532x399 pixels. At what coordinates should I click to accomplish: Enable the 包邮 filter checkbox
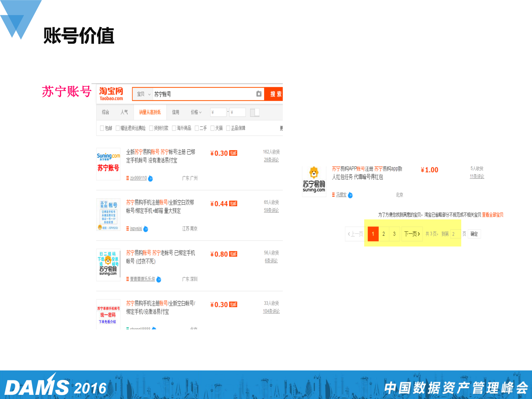(102, 128)
